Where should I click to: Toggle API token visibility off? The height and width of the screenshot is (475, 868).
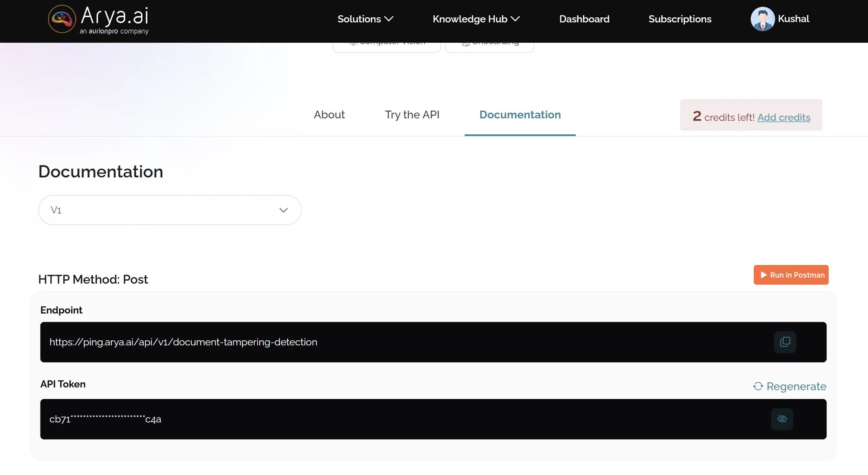pos(782,419)
